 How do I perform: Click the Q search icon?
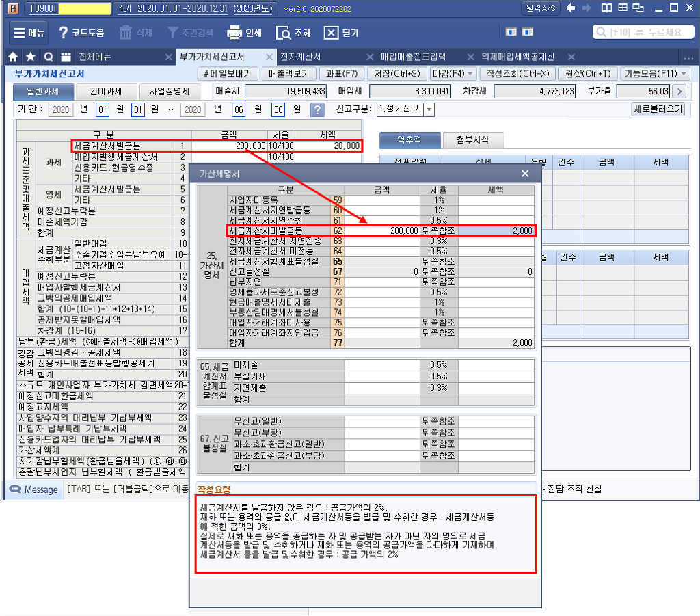click(49, 57)
